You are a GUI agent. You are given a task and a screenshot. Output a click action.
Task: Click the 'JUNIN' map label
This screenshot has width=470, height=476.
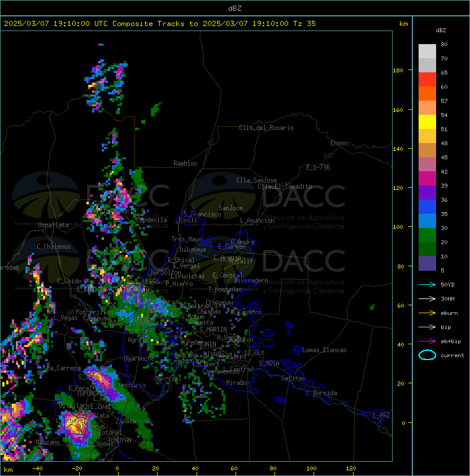pos(207,344)
